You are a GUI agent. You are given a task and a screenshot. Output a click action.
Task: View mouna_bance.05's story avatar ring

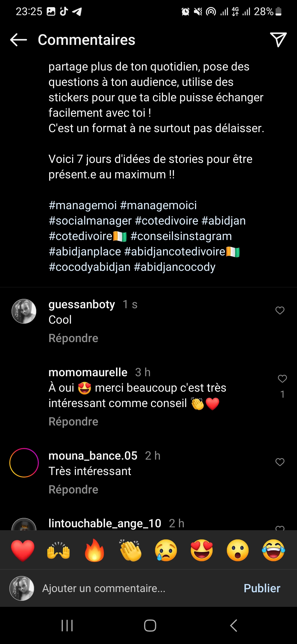(x=24, y=463)
